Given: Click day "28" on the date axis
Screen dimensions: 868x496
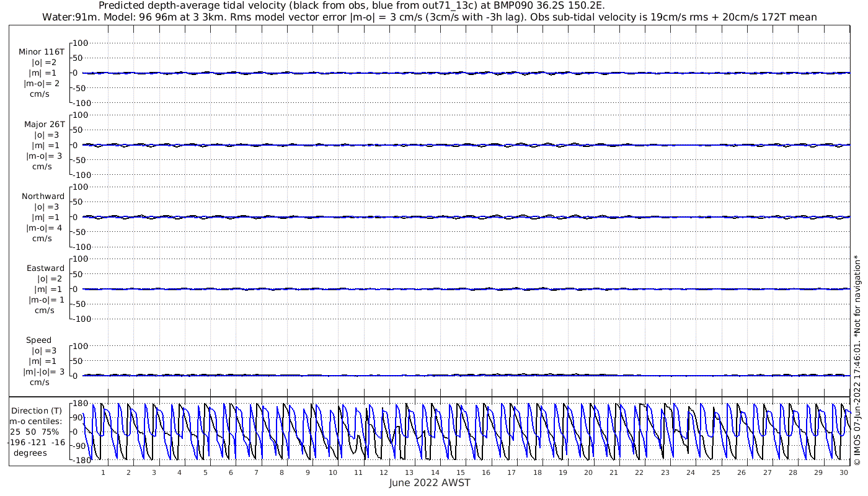Looking at the screenshot, I should click(793, 472).
